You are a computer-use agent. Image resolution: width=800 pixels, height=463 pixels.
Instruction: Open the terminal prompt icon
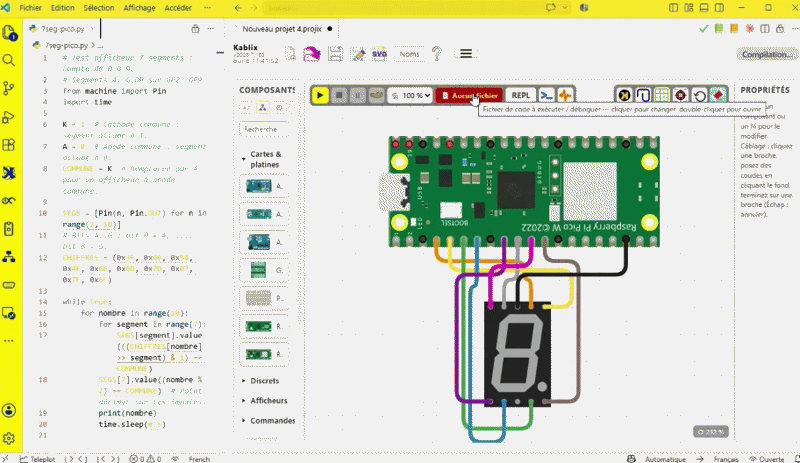point(546,95)
